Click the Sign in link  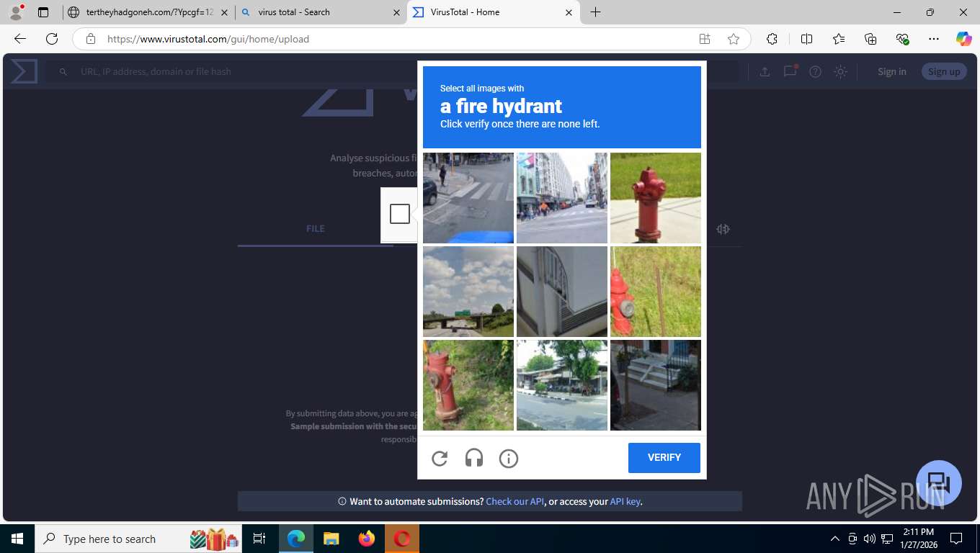[x=892, y=71]
